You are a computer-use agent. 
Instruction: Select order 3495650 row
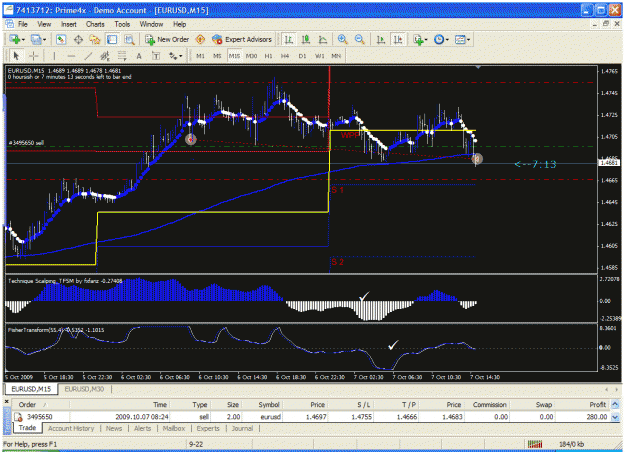pyautogui.click(x=310, y=417)
